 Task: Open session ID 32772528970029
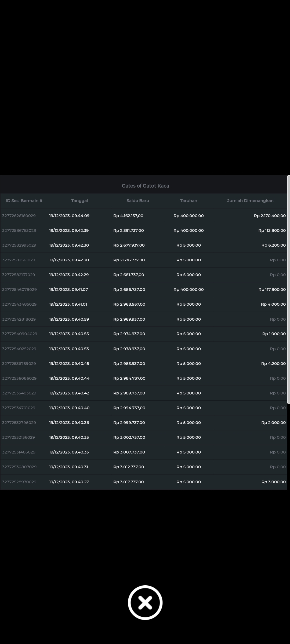tap(19, 482)
